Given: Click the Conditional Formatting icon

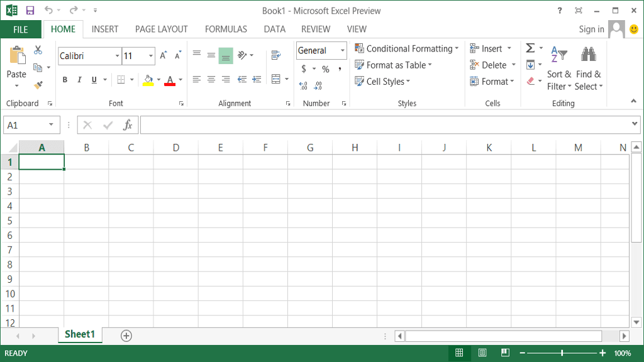Looking at the screenshot, I should [359, 48].
